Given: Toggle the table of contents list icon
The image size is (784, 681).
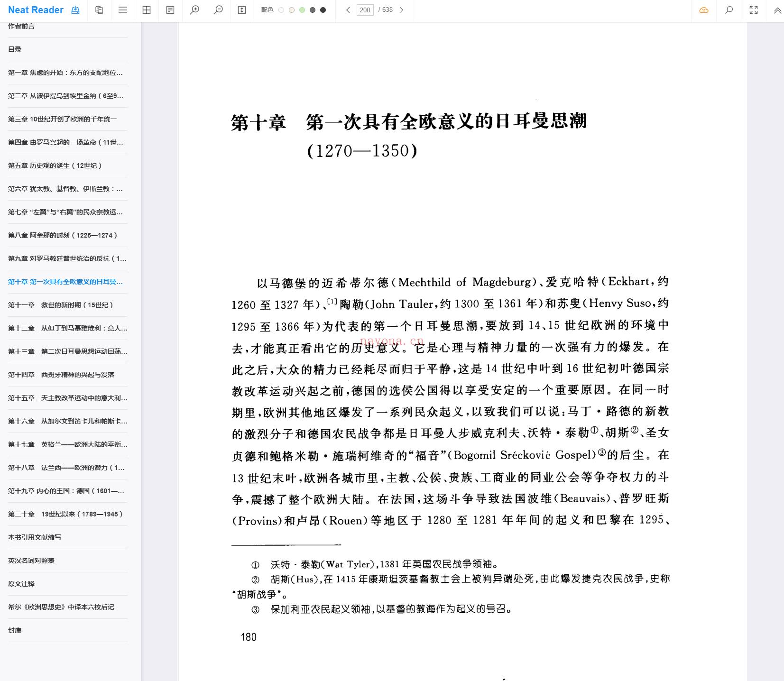Looking at the screenshot, I should 123,10.
